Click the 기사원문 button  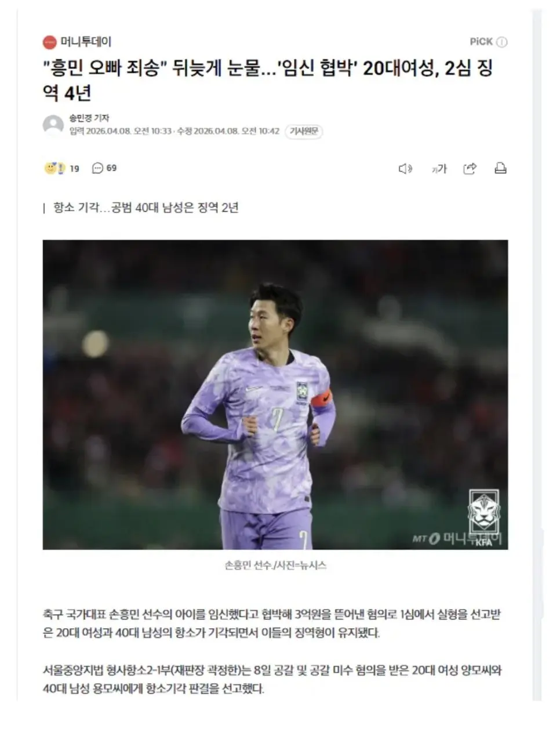304,131
